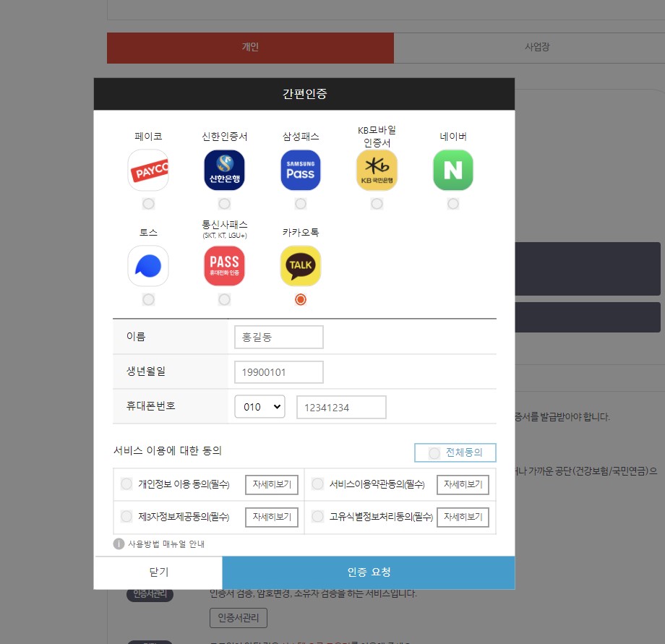The height and width of the screenshot is (644, 665).
Task: Select the 삼성패스 radio button
Action: (301, 204)
